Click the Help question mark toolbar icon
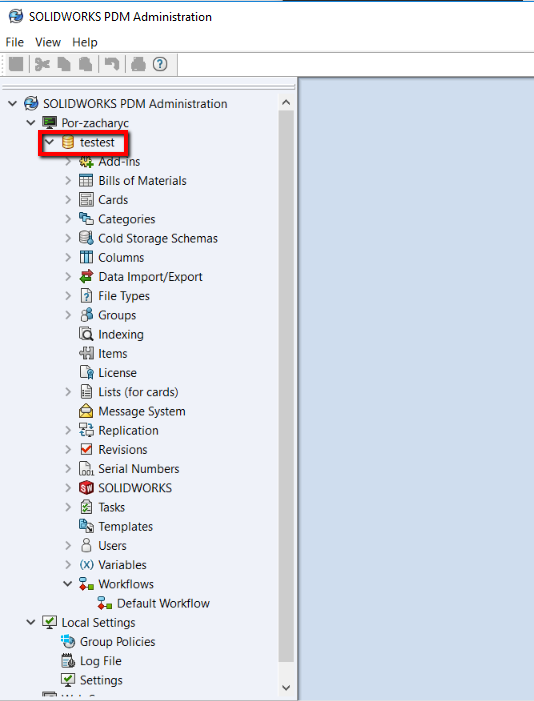 (160, 64)
